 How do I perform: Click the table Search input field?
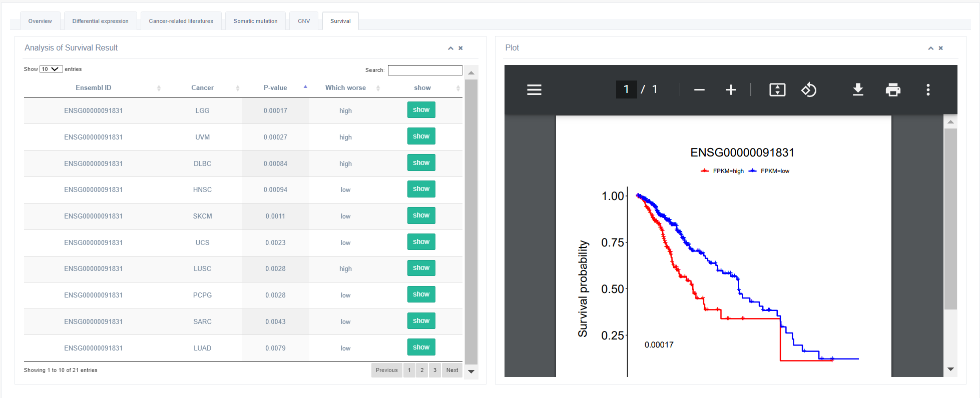424,70
